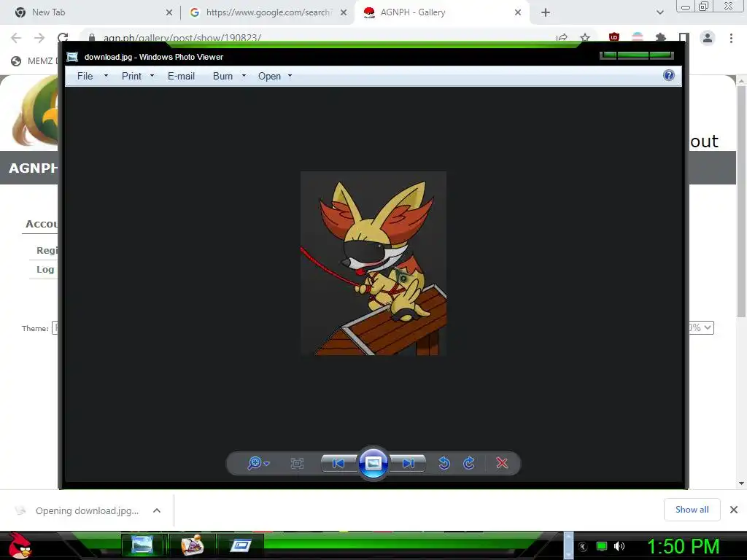
Task: Start the slide show
Action: 373,463
